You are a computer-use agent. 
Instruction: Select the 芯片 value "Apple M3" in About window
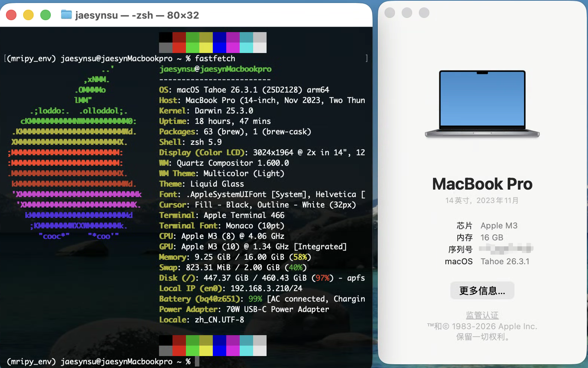(499, 226)
